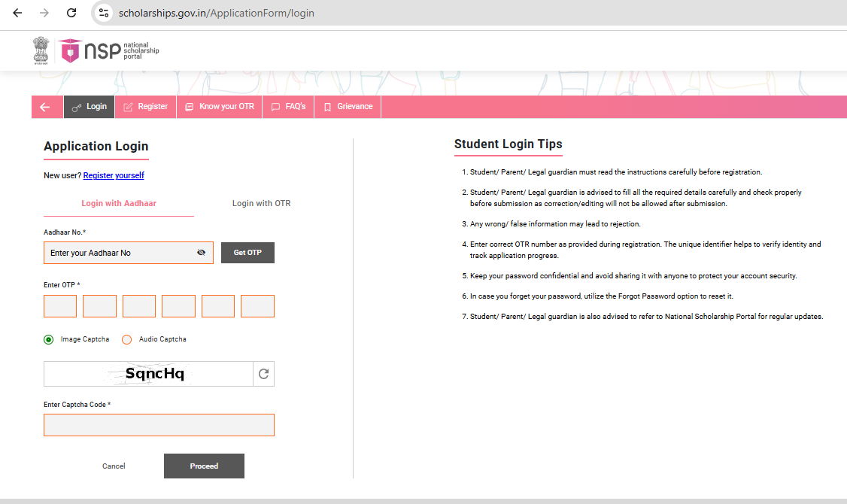Refresh the captcha with the reload icon
Image resolution: width=847 pixels, height=504 pixels.
[x=263, y=374]
